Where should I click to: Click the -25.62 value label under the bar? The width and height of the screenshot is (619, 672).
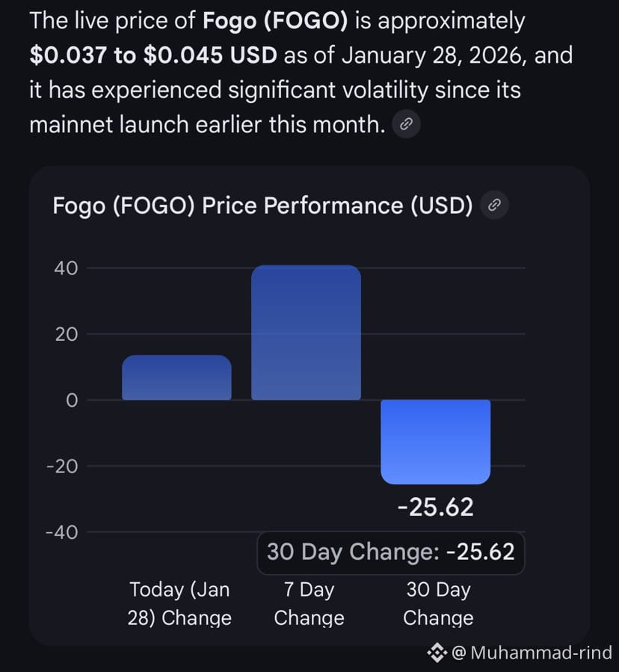point(436,507)
